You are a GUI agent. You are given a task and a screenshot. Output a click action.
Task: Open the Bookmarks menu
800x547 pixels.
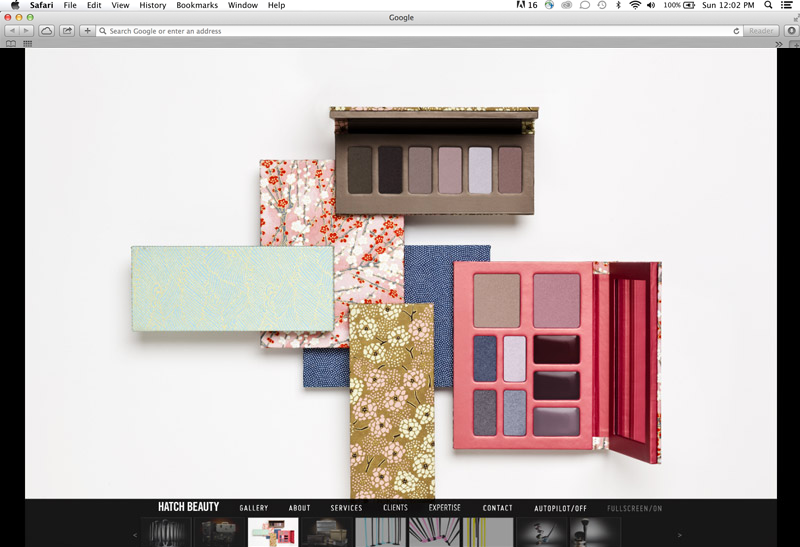click(197, 5)
